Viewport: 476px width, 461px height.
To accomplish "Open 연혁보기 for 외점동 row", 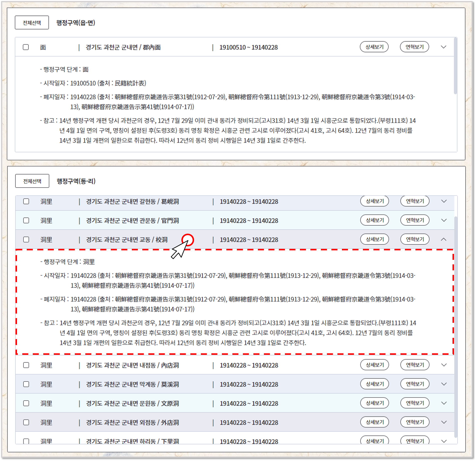I will [x=415, y=422].
